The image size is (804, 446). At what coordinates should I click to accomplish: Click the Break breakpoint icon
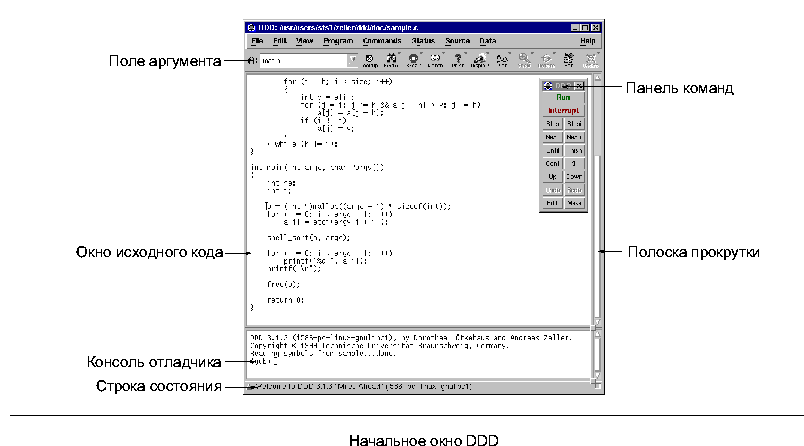pos(414,60)
